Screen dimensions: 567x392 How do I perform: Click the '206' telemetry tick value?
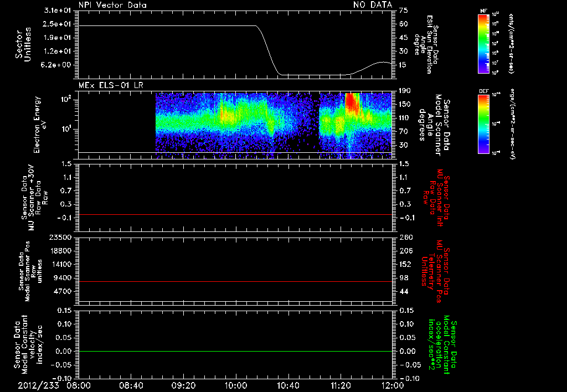point(405,251)
